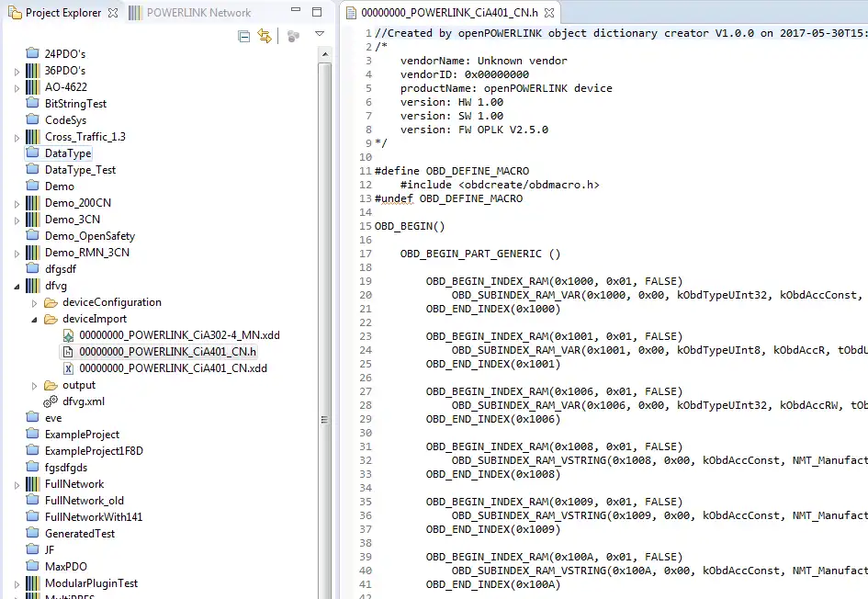The width and height of the screenshot is (868, 599).
Task: Expand the Cross_Traffic_1.3 project
Action: coord(17,138)
